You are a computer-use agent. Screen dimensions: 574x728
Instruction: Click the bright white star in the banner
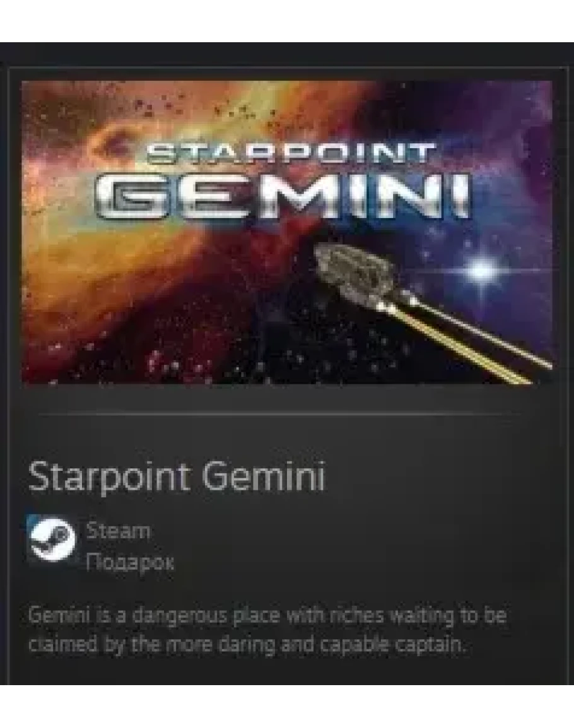482,270
